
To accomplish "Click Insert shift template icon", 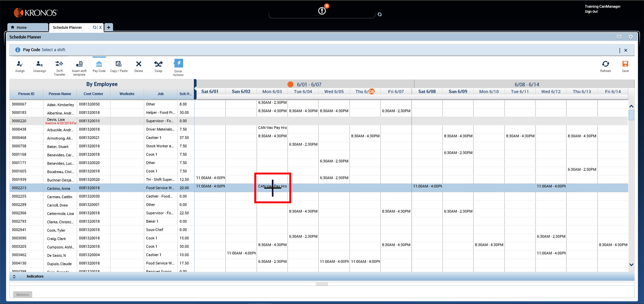I will [79, 64].
